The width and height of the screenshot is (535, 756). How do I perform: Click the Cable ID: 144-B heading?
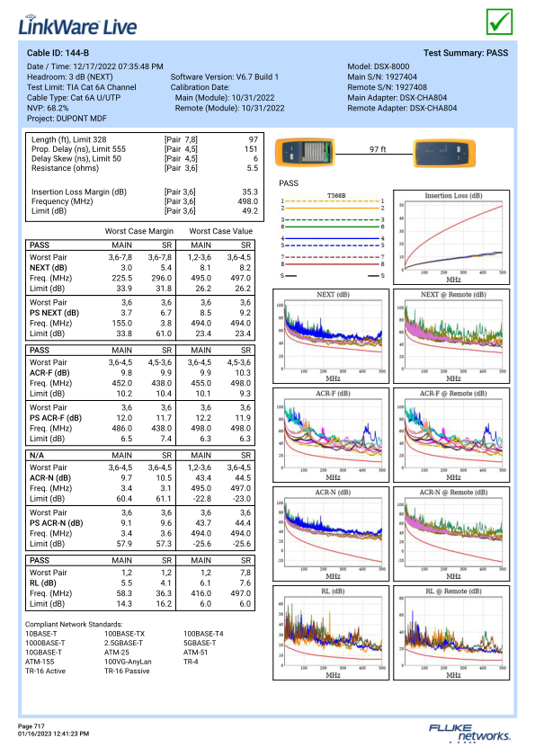[58, 53]
